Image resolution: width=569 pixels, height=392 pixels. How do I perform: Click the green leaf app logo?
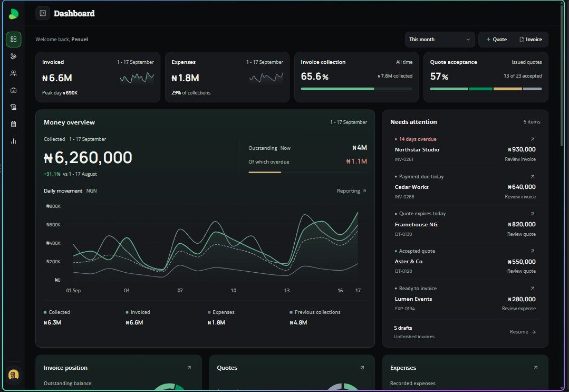13,14
